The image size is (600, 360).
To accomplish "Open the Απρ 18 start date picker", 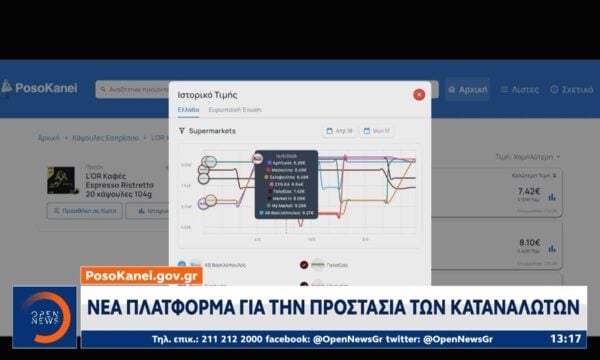I will click(339, 131).
